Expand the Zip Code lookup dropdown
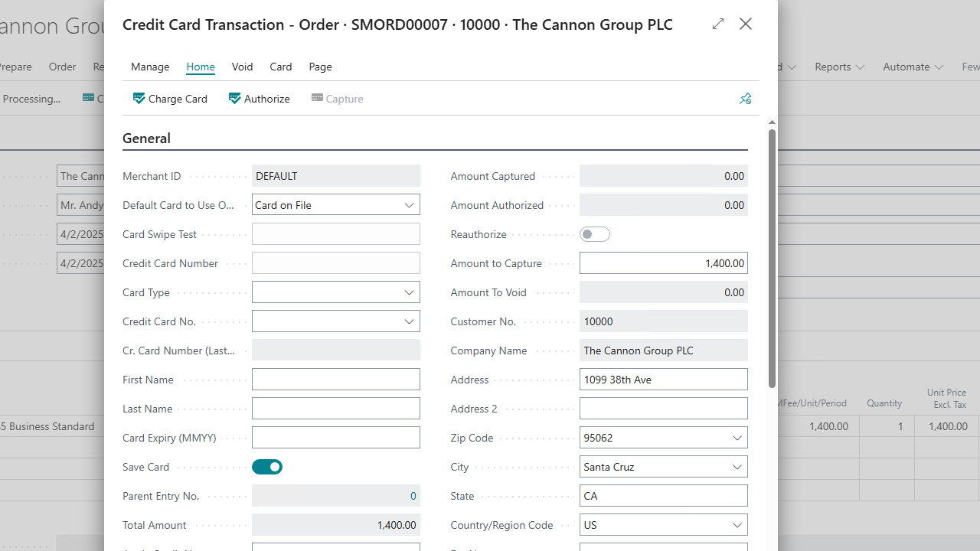The width and height of the screenshot is (980, 551). click(x=737, y=438)
